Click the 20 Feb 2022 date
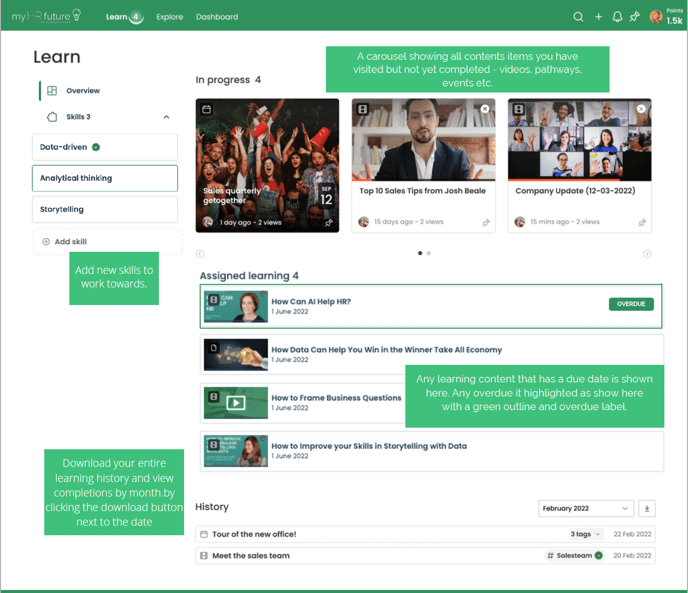Screen dimensions: 688x593 coord(632,556)
